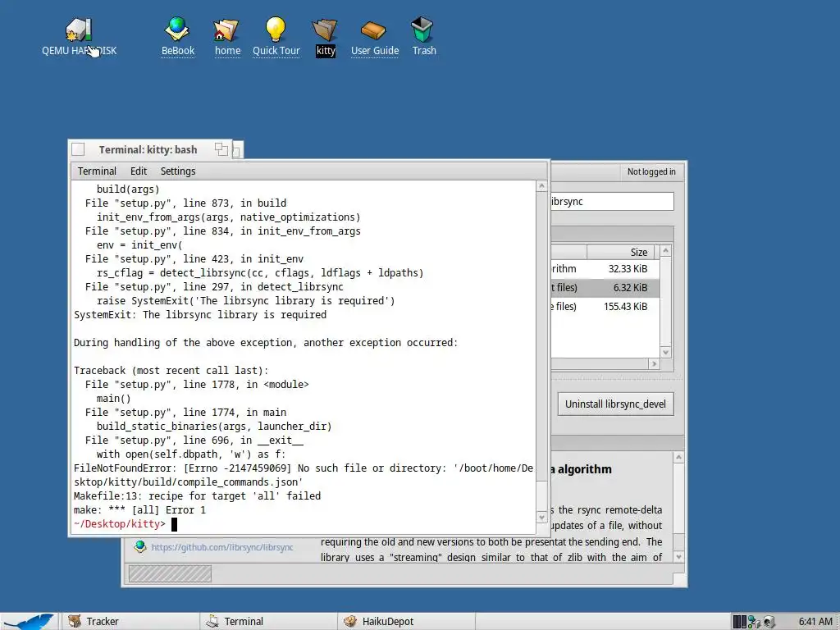
Task: Click the Terminal prompt line ~/Desktop/kitty>
Action: pyautogui.click(x=120, y=524)
